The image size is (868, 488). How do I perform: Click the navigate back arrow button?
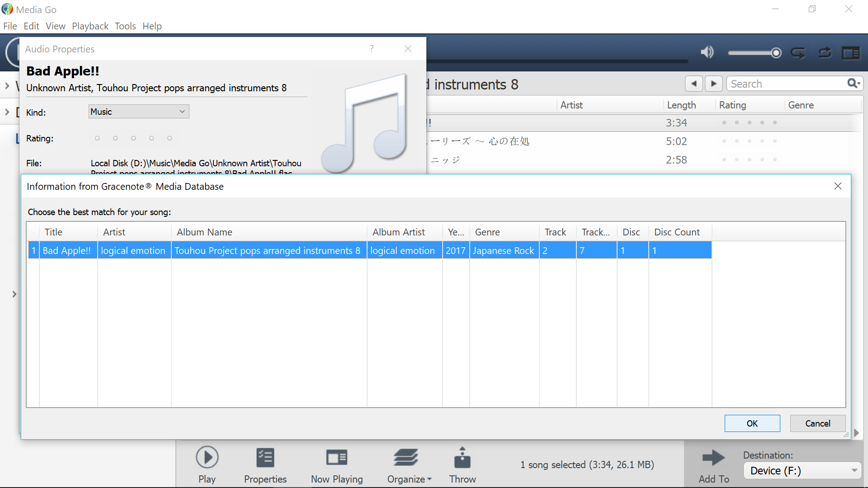tap(693, 84)
